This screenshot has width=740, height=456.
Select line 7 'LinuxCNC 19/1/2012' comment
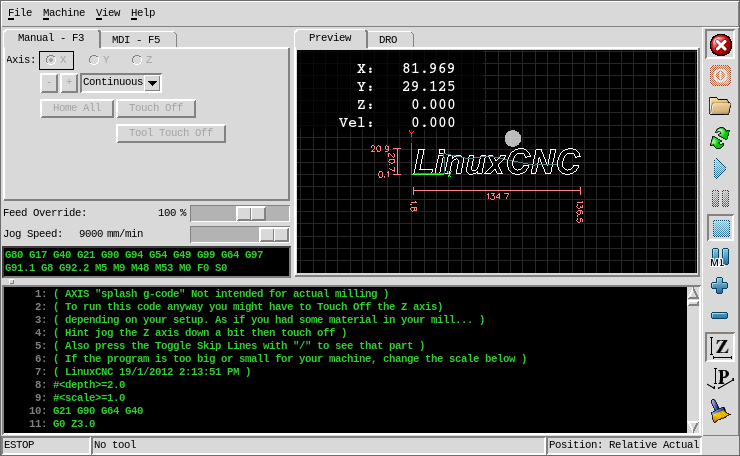click(151, 372)
